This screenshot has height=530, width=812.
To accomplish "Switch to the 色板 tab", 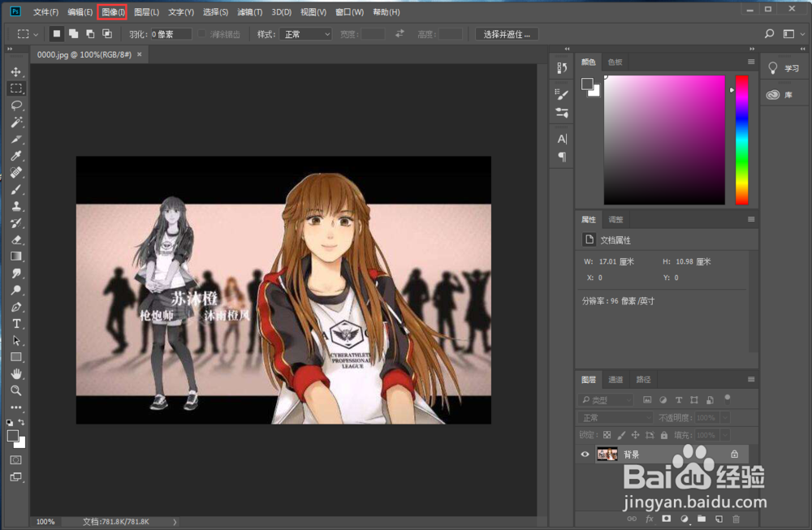I will point(615,62).
